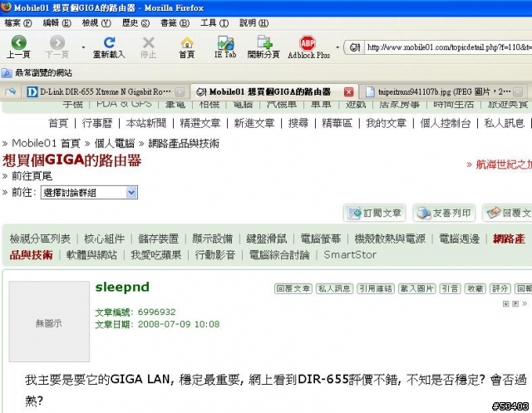This screenshot has width=532, height=413.
Task: Open a new tab with 開新分頁 icon
Action: [264, 42]
